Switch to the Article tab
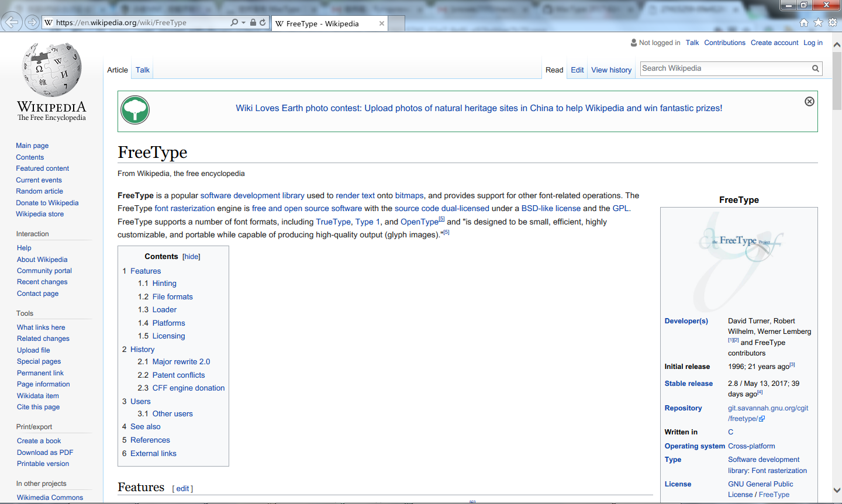Viewport: 842px width, 504px height. pos(118,70)
